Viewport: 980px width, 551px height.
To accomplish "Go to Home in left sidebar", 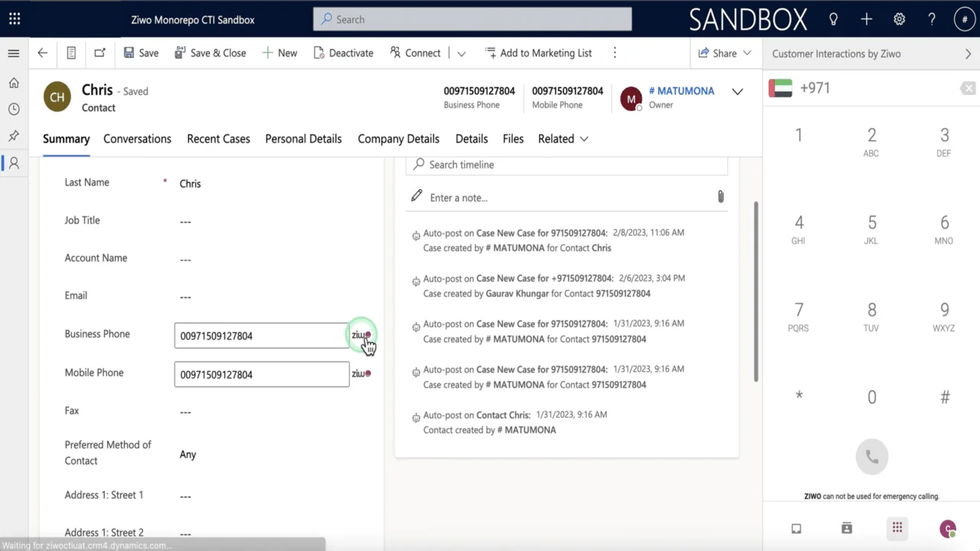I will [x=14, y=83].
